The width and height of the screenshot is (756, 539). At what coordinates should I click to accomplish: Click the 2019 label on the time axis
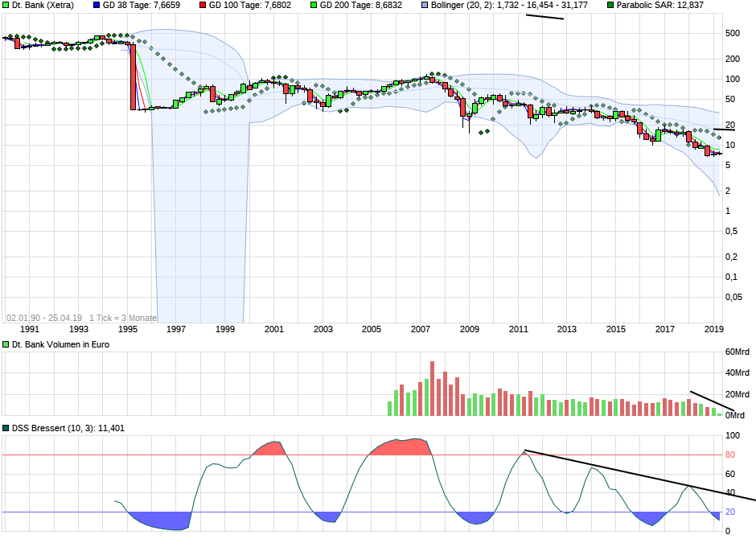tap(714, 330)
